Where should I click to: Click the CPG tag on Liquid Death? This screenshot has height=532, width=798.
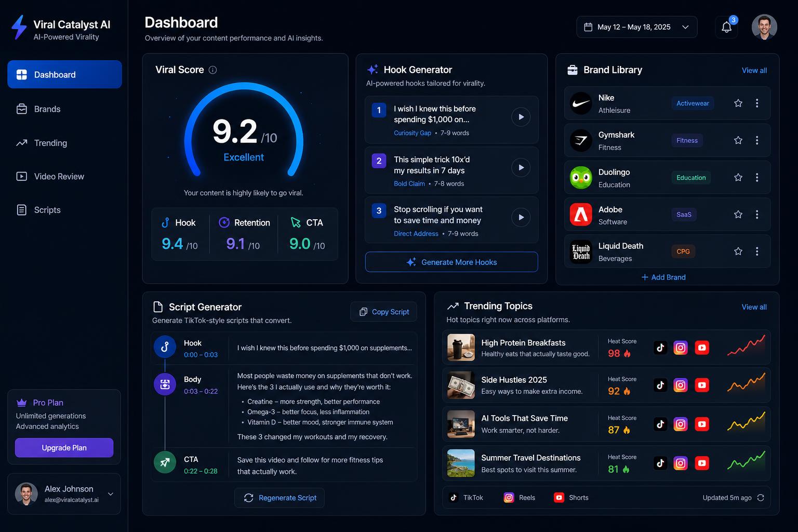[x=683, y=251]
